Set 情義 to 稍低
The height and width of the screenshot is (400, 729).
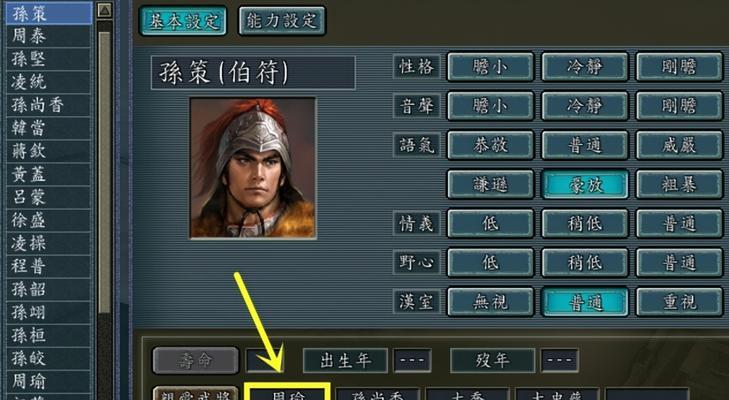584,224
